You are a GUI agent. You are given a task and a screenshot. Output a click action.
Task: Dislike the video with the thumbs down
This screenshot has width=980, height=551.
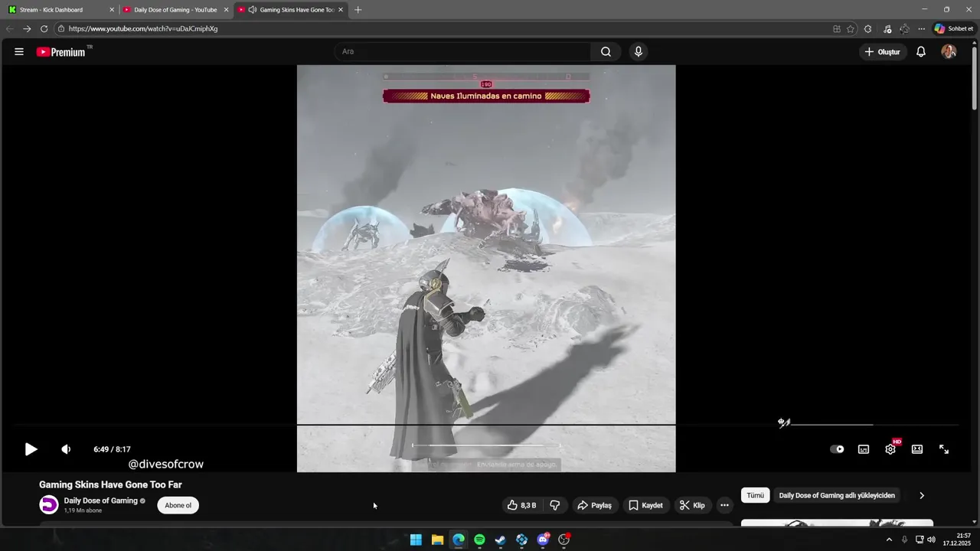point(555,505)
